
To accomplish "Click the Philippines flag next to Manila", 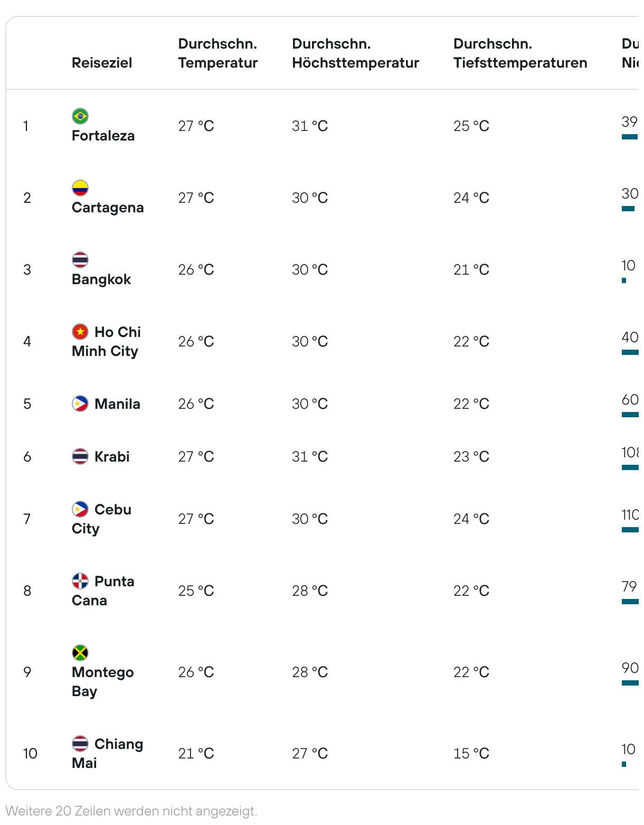I will (x=80, y=404).
